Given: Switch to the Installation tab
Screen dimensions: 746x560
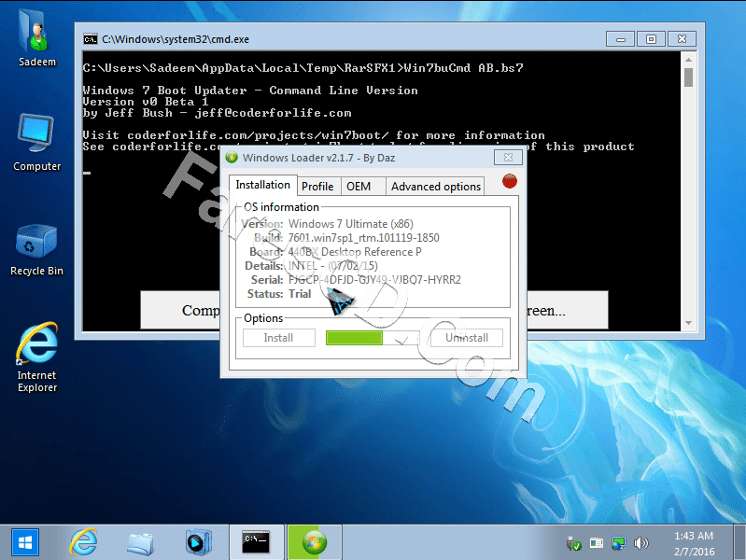Looking at the screenshot, I should click(x=262, y=185).
